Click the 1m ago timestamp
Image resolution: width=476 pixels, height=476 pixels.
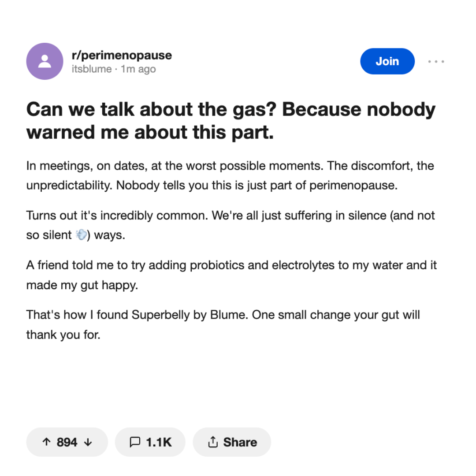coord(138,69)
